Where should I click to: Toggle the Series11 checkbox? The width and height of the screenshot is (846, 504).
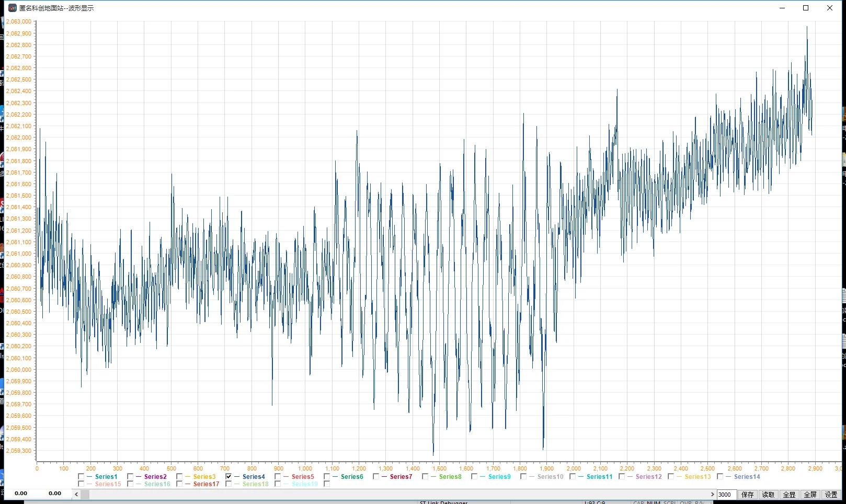[x=573, y=477]
